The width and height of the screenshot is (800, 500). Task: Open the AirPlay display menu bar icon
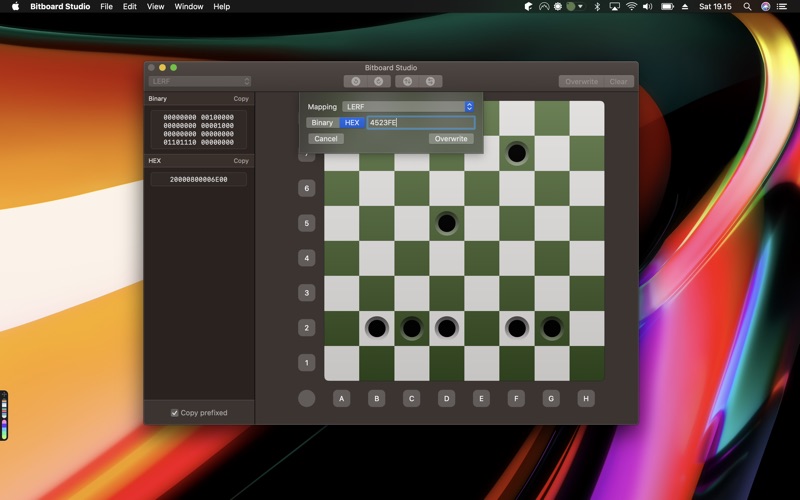click(615, 7)
